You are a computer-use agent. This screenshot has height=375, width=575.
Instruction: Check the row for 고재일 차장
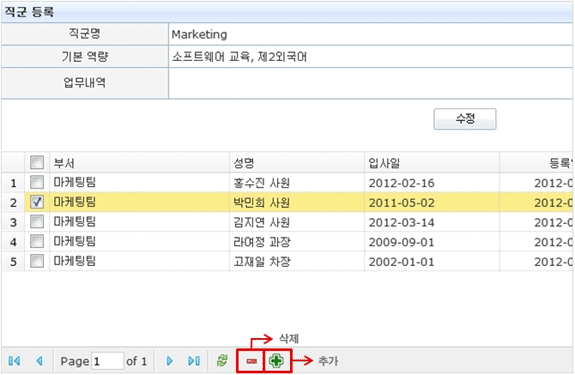click(x=37, y=261)
